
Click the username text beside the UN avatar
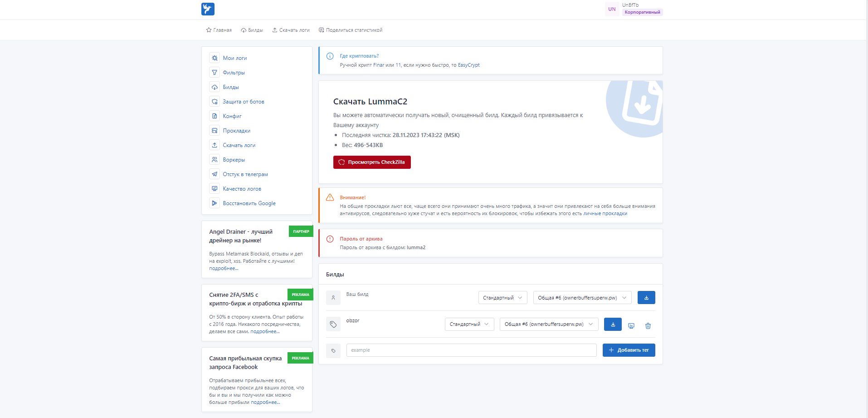coord(630,5)
